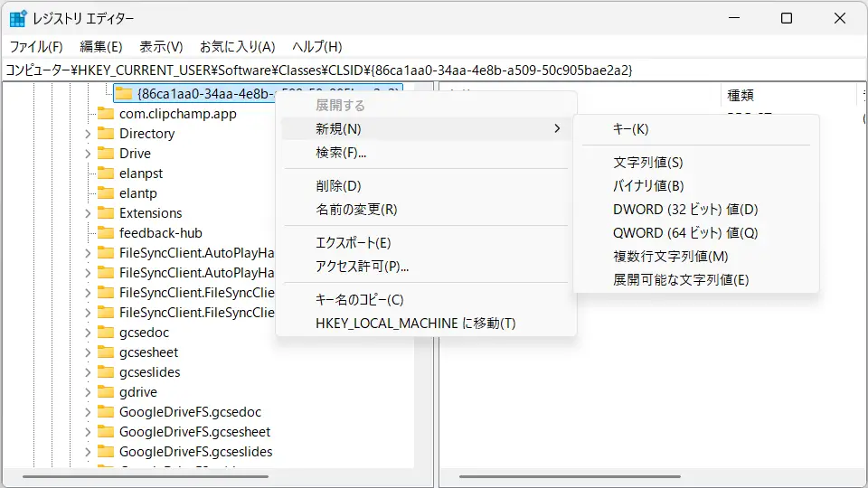Select the elanpst label

click(x=141, y=174)
